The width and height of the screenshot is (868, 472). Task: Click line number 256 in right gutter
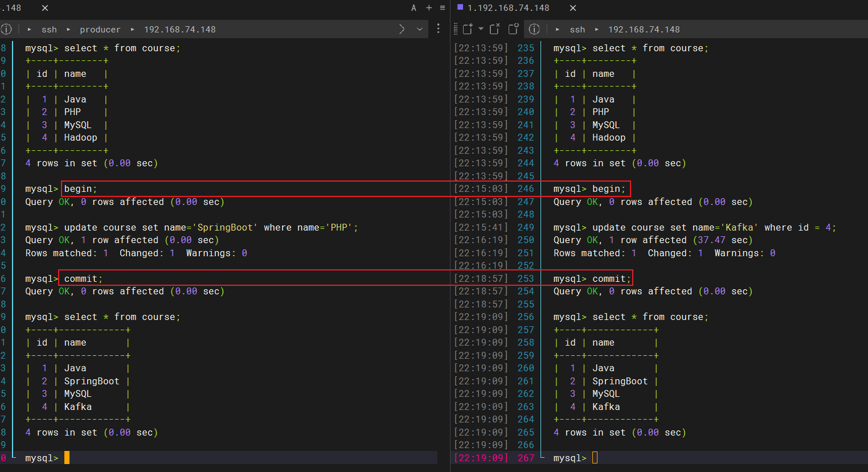point(526,317)
